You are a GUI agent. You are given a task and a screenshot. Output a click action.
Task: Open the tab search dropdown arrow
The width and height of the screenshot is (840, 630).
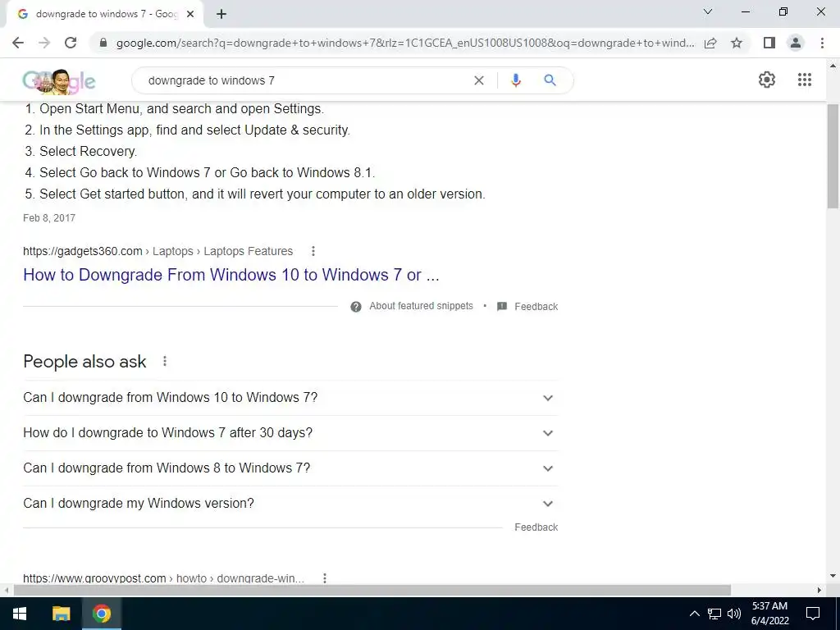708,11
